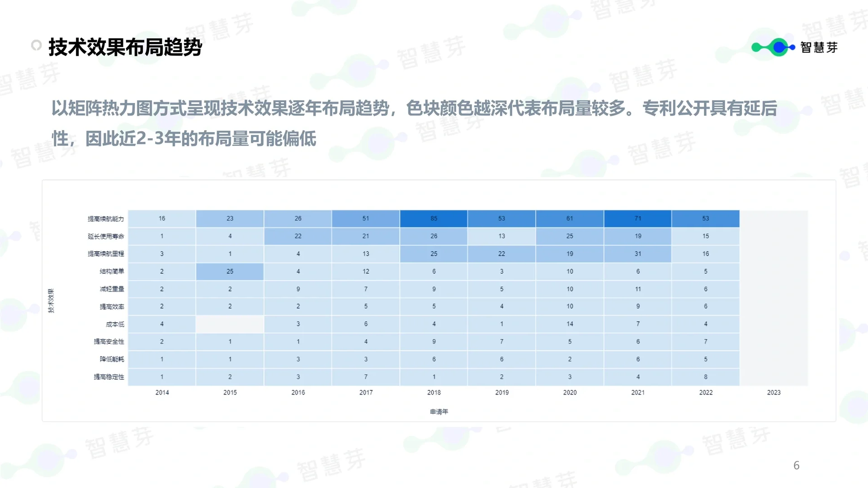Image resolution: width=868 pixels, height=488 pixels.
Task: Select the 2014 column header label
Action: coord(162,392)
